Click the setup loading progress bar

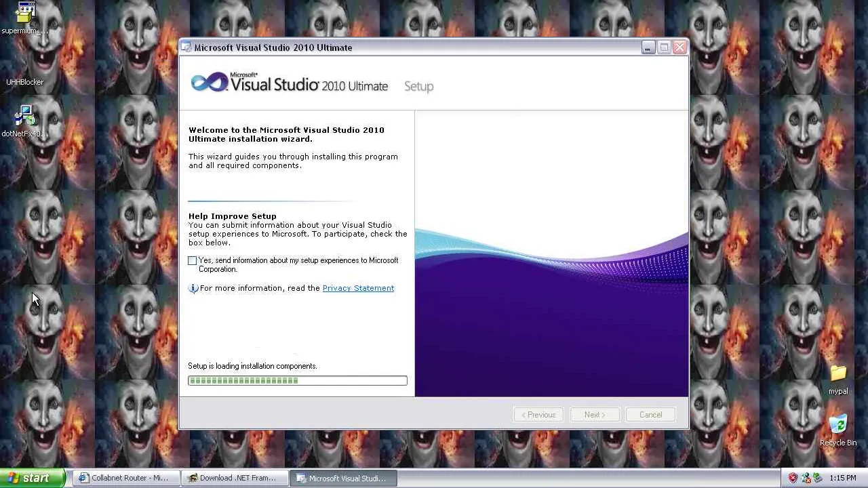[x=298, y=381]
